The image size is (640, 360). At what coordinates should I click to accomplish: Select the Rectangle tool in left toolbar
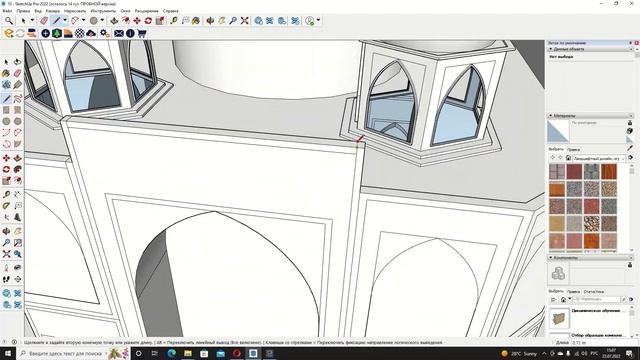[6, 110]
